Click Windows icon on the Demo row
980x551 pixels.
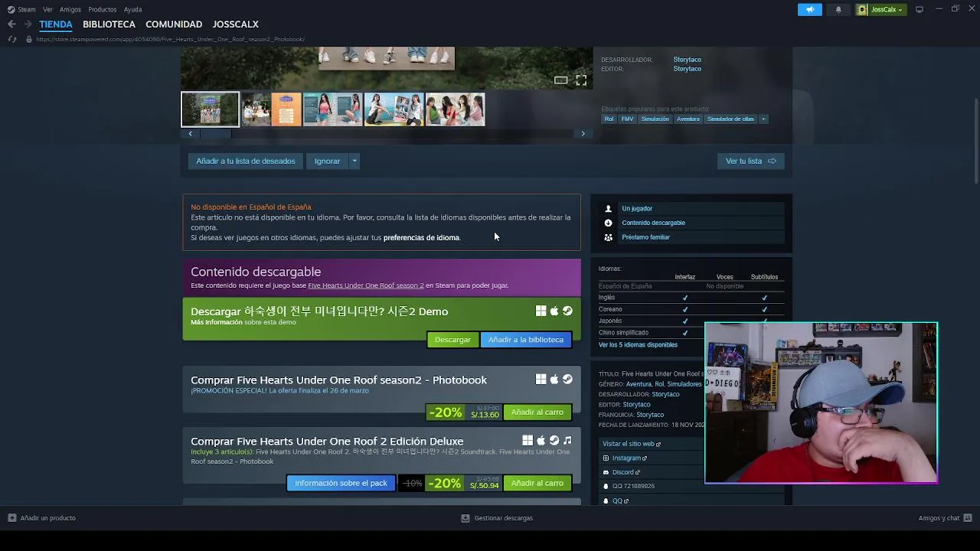tap(541, 311)
